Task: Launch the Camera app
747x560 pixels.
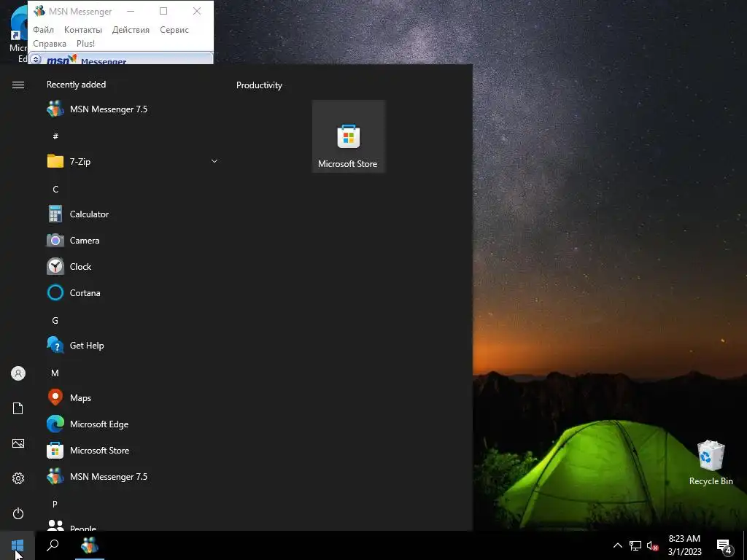Action: [x=133, y=241]
